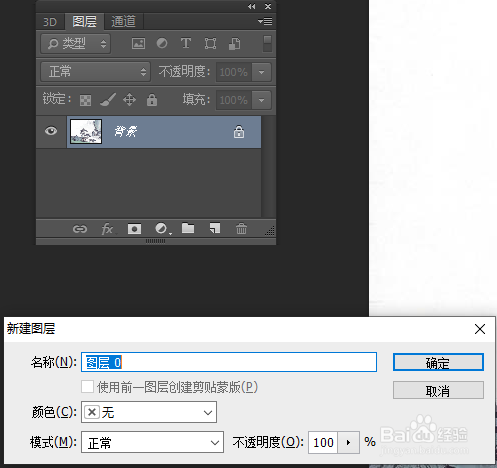The height and width of the screenshot is (468, 497).
Task: Create a new group folder icon
Action: click(x=188, y=228)
